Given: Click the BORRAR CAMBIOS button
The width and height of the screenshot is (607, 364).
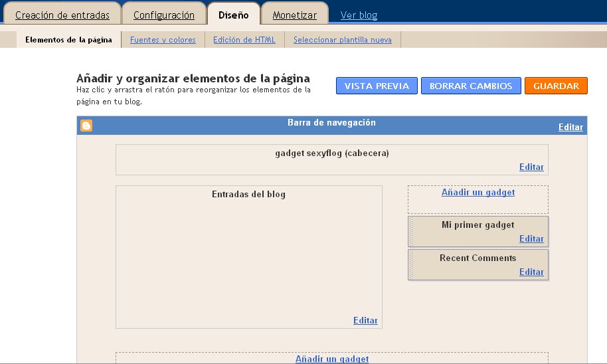Looking at the screenshot, I should pyautogui.click(x=471, y=86).
